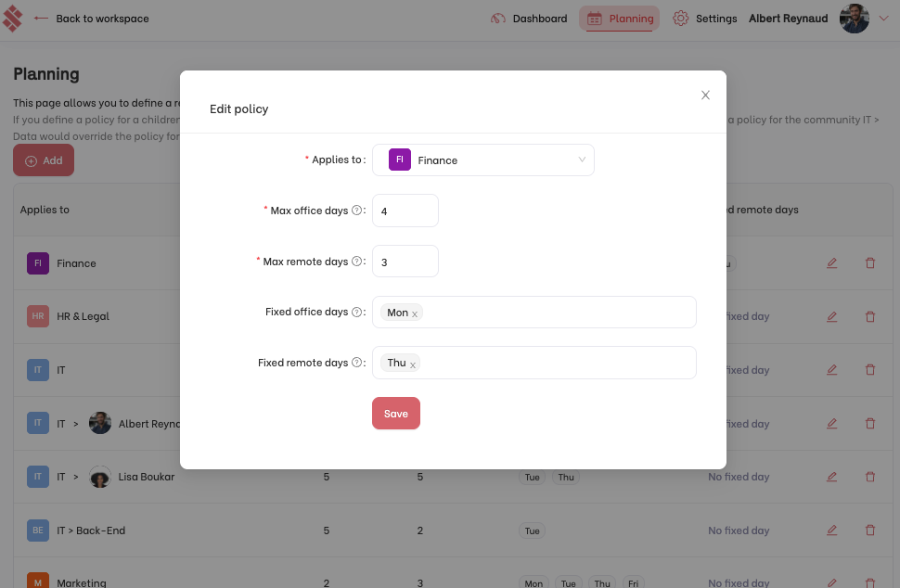Go to the Dashboard tab

pyautogui.click(x=529, y=19)
